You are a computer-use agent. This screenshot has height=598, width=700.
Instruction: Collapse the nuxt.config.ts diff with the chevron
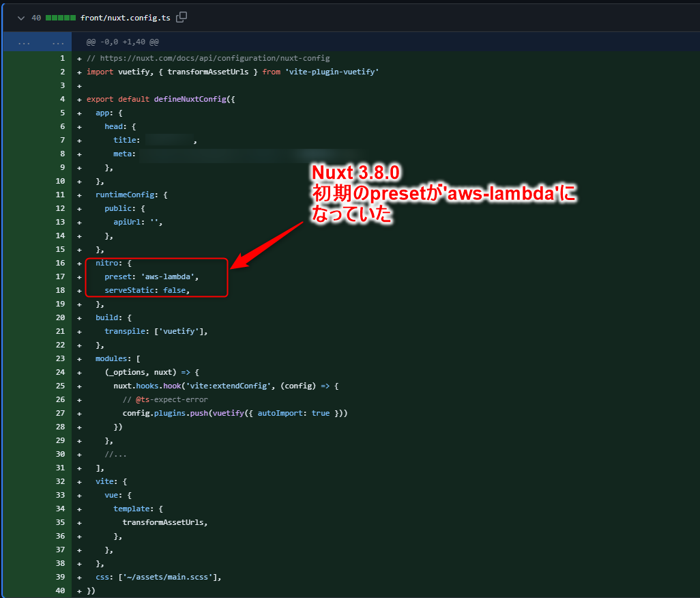(x=20, y=18)
